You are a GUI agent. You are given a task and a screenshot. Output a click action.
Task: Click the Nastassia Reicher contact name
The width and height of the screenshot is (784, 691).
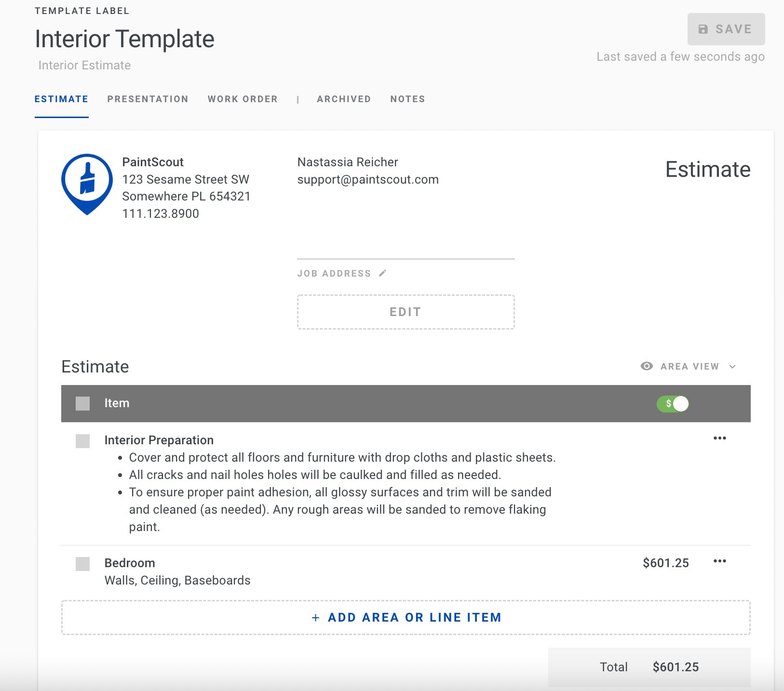click(x=348, y=162)
